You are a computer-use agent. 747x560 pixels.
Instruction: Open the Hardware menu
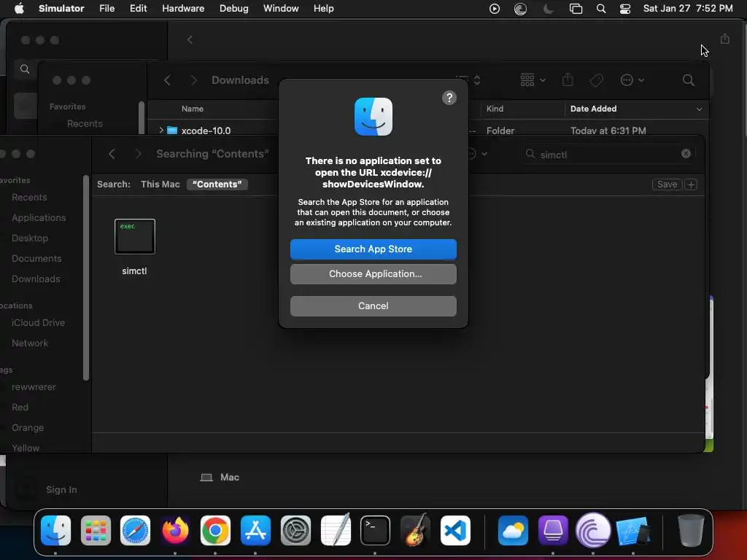183,9
